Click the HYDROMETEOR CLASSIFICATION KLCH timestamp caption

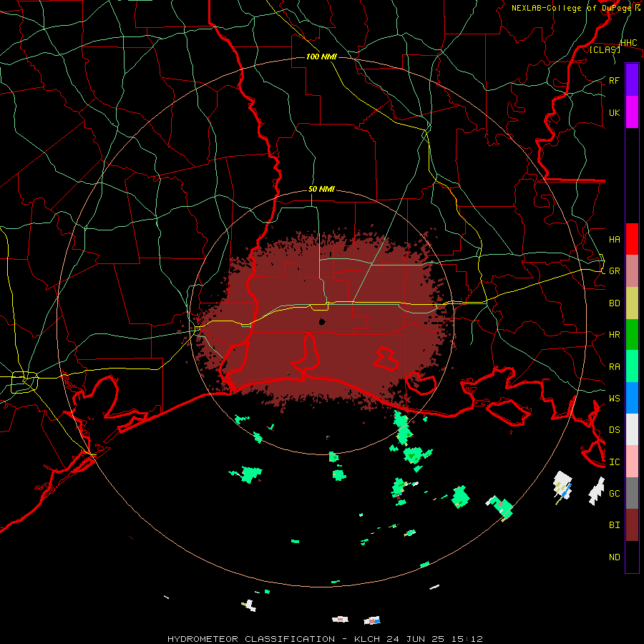pyautogui.click(x=325, y=639)
